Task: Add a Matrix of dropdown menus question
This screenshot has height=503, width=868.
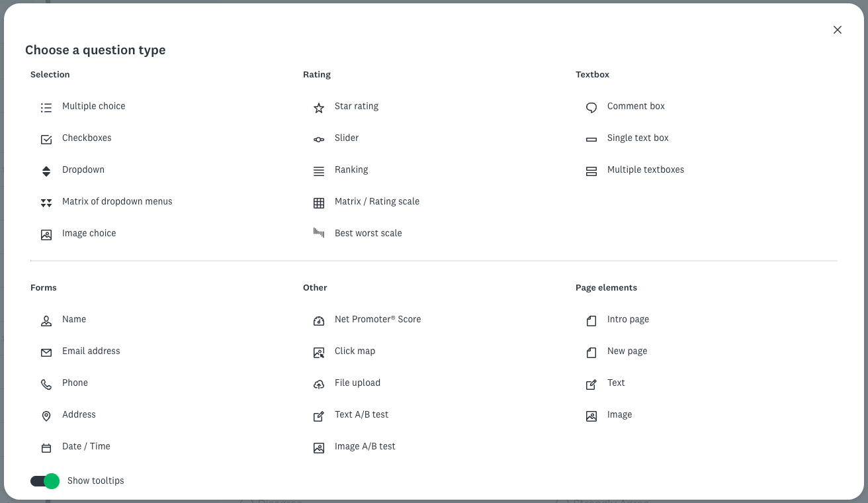Action: point(117,201)
